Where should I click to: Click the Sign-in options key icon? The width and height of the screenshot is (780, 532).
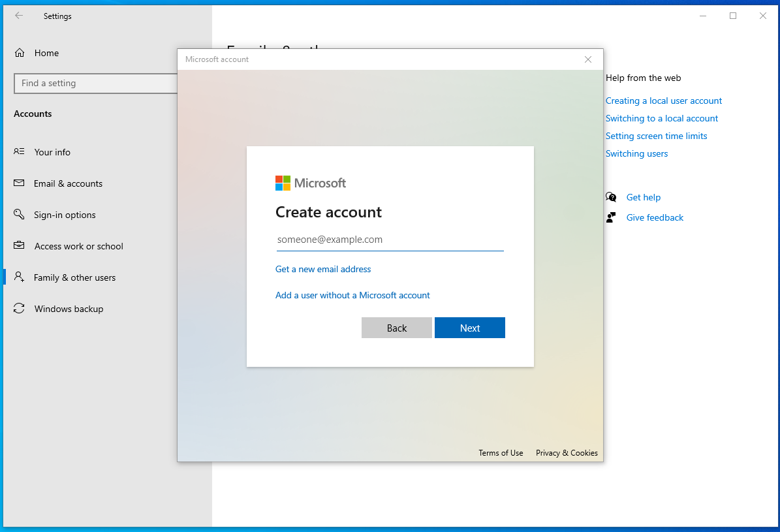[19, 215]
